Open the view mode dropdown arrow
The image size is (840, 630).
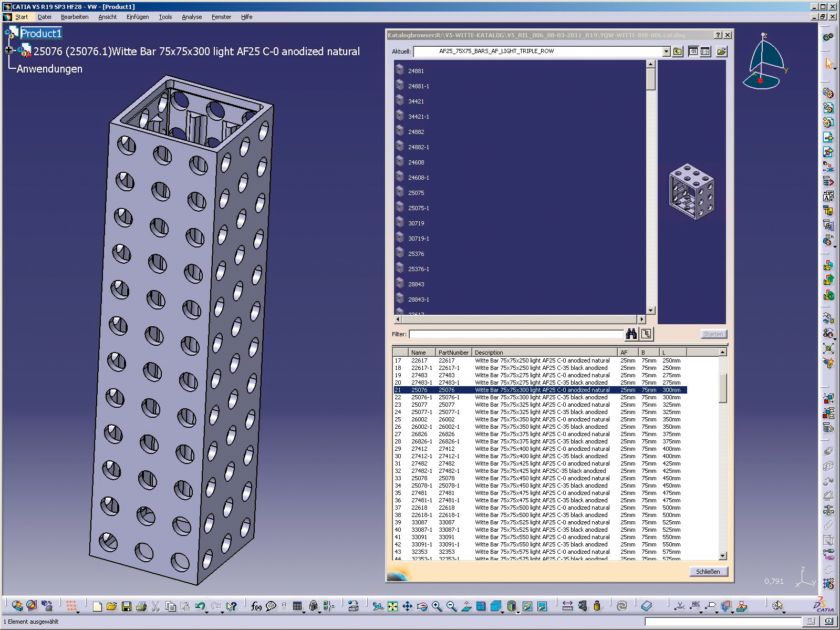click(x=518, y=612)
